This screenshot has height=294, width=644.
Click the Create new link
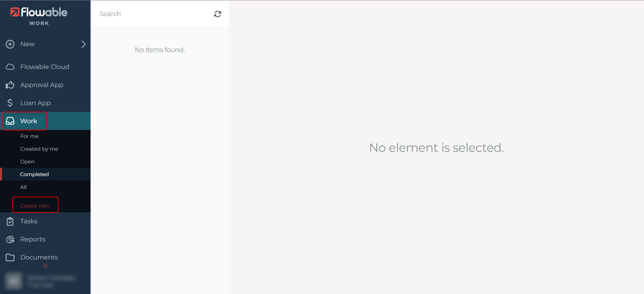[x=35, y=206]
